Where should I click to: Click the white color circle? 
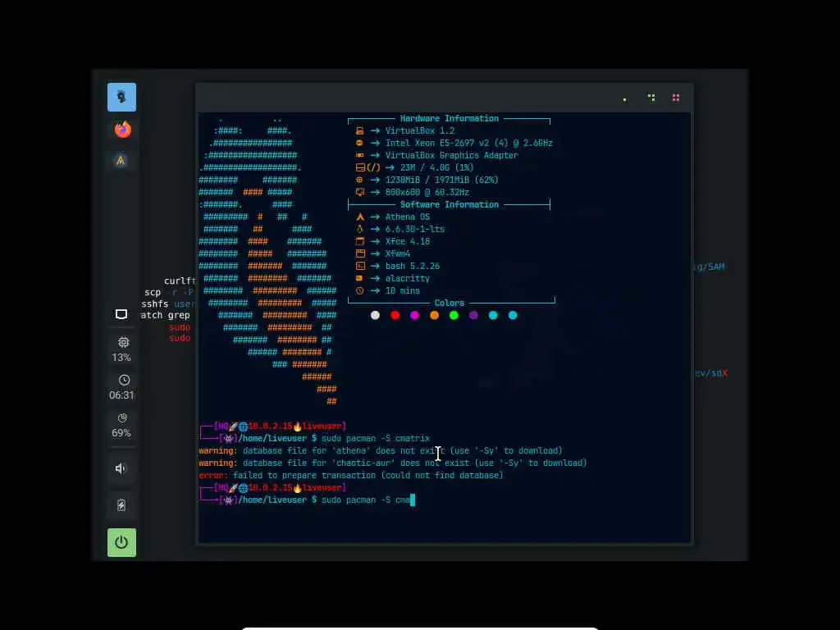(375, 315)
